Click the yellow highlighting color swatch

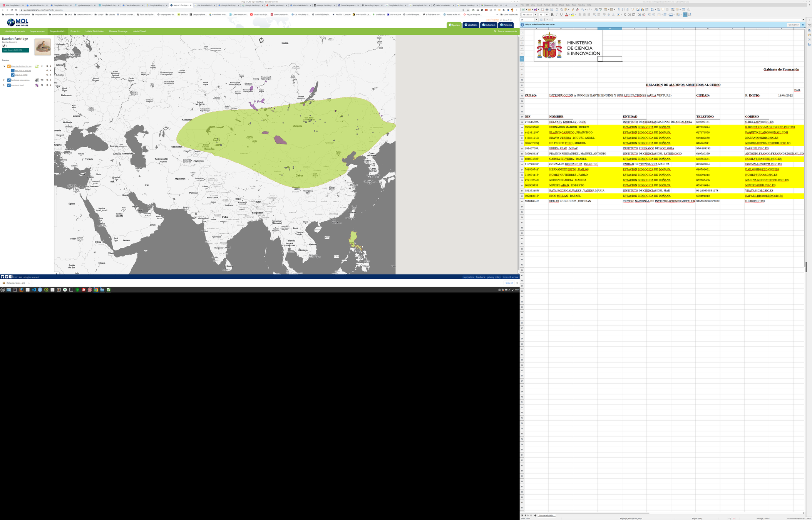(573, 15)
